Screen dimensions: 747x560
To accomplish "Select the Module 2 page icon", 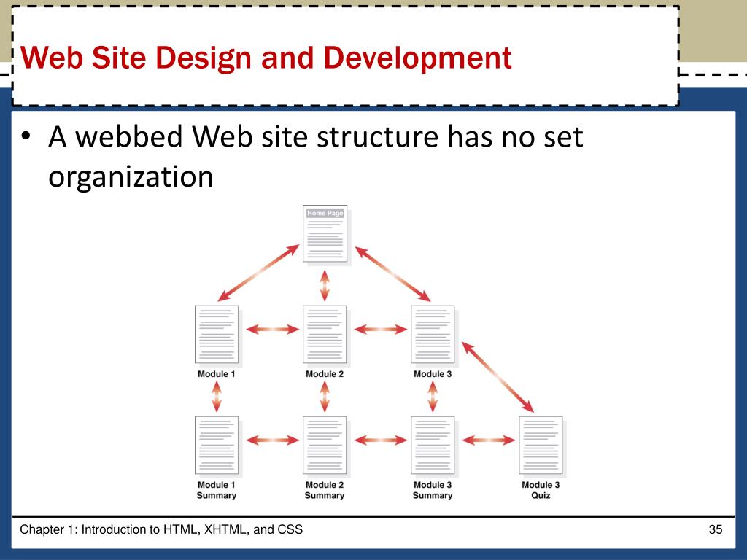I will [x=325, y=334].
